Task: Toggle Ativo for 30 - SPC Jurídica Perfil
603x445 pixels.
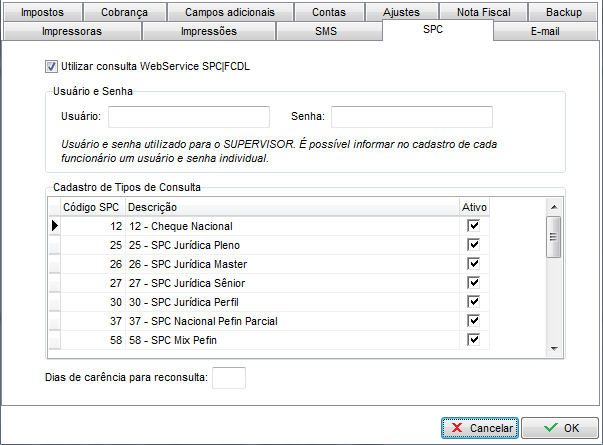Action: [474, 302]
